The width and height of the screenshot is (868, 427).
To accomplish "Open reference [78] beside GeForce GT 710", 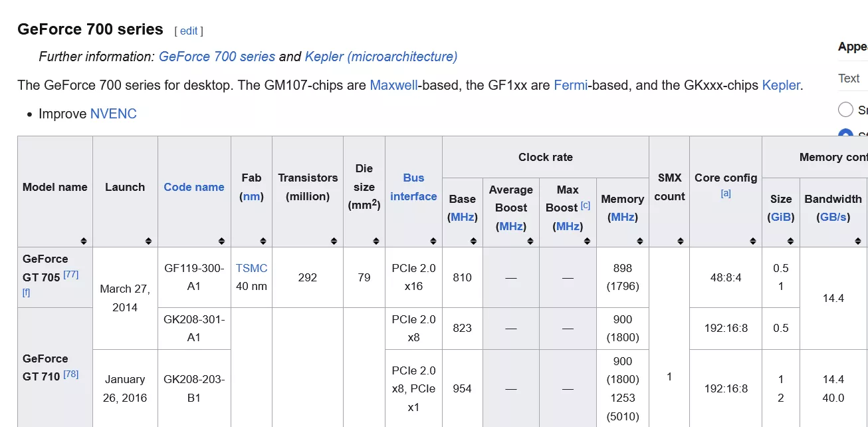I will tap(71, 374).
